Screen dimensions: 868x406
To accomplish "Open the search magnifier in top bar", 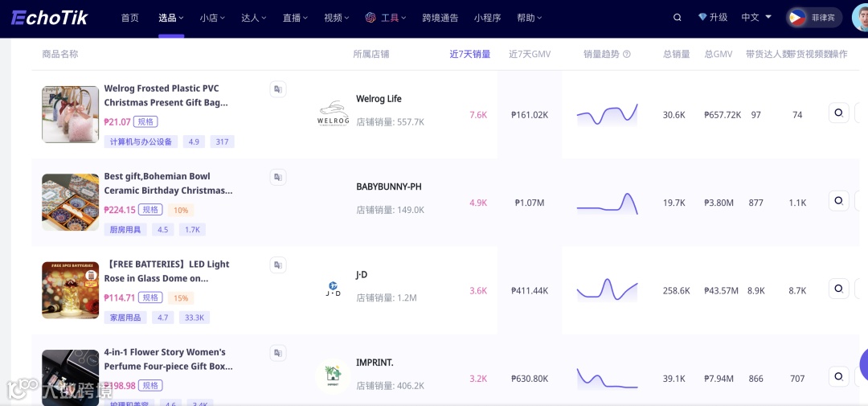I will pyautogui.click(x=677, y=18).
